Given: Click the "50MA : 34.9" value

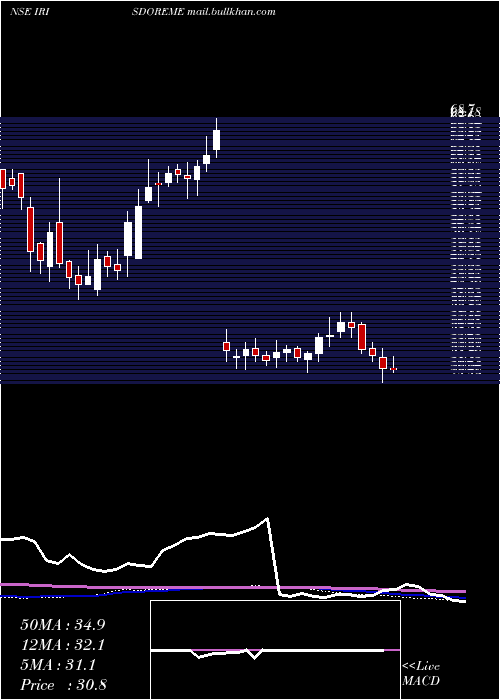Looking at the screenshot, I should click(63, 625).
